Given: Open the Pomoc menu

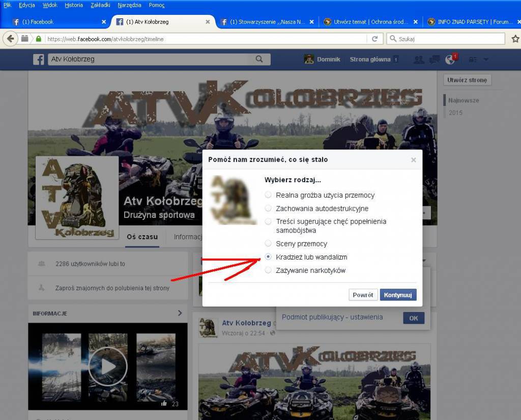Looking at the screenshot, I should (x=157, y=5).
